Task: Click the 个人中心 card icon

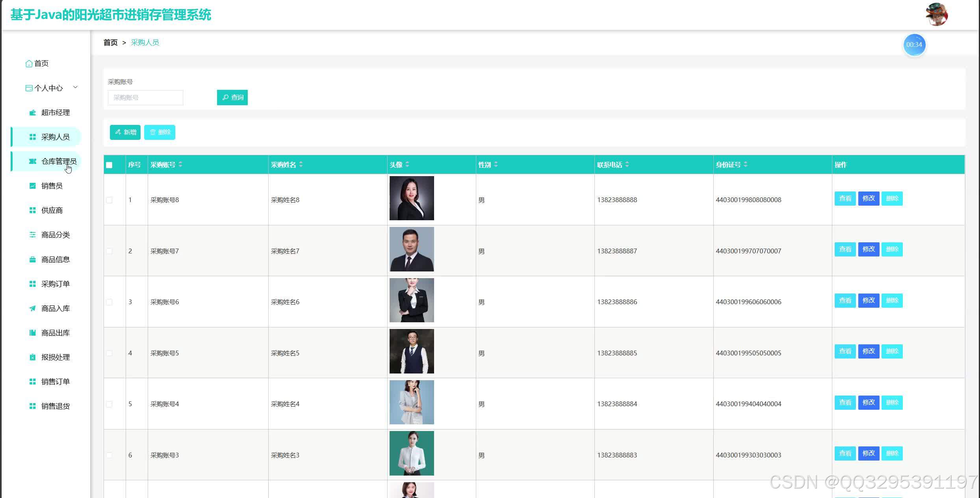Action: point(29,88)
